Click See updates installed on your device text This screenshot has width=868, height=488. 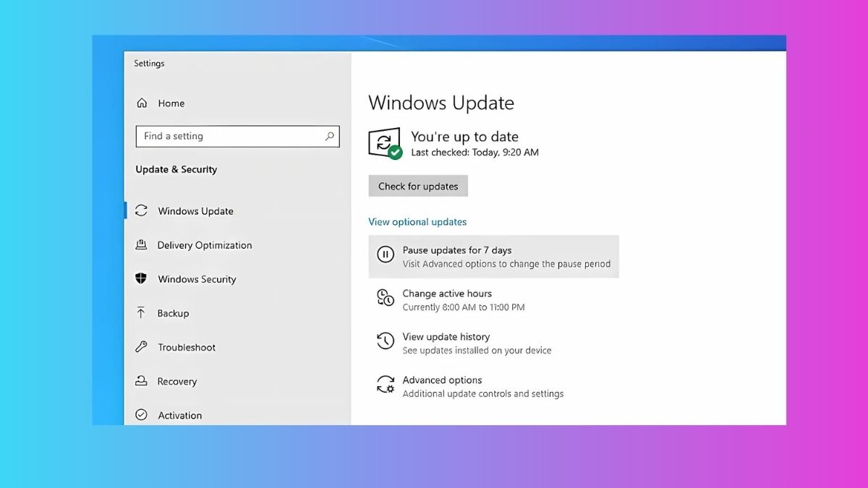point(477,351)
